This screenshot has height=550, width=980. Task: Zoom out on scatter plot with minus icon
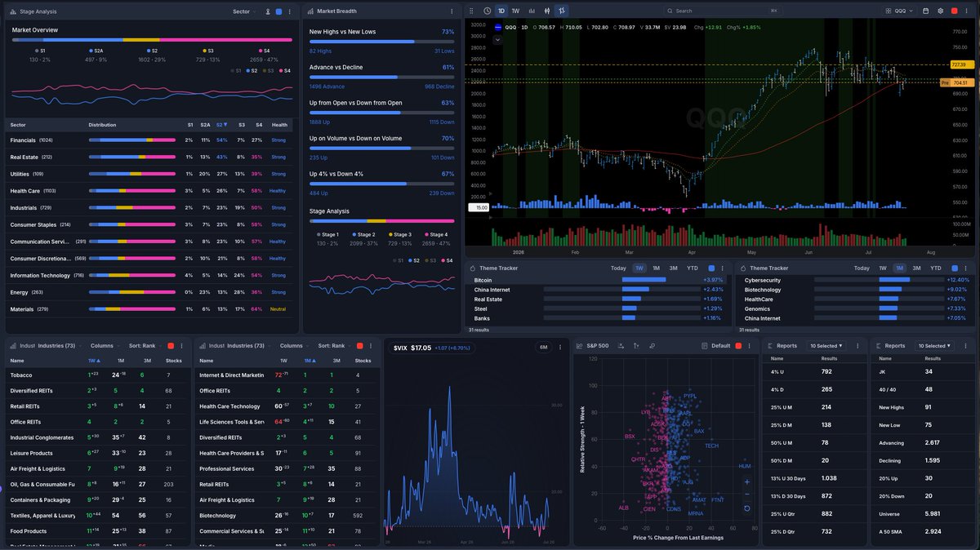coord(746,495)
